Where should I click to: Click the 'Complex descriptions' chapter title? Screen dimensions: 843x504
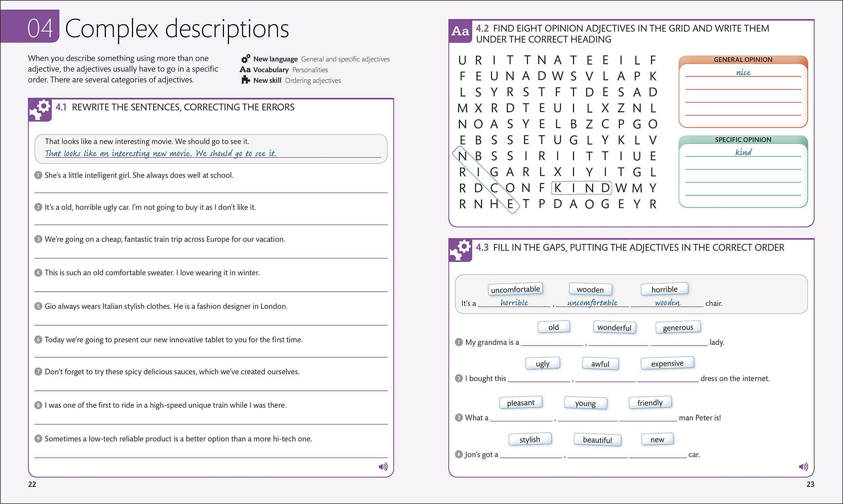177,30
